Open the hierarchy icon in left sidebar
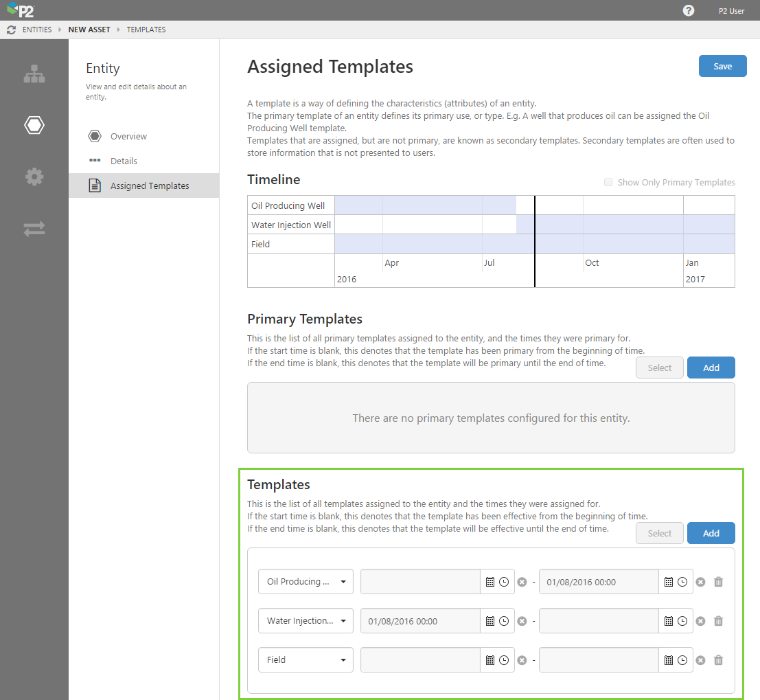Viewport: 760px width, 700px height. [x=34, y=74]
